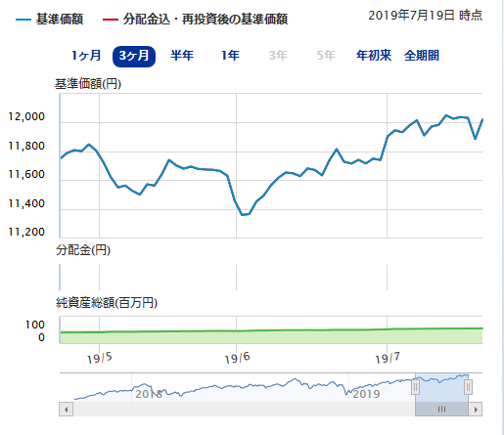Click the 2019 label in navigator chart
Image resolution: width=504 pixels, height=435 pixels.
click(366, 394)
